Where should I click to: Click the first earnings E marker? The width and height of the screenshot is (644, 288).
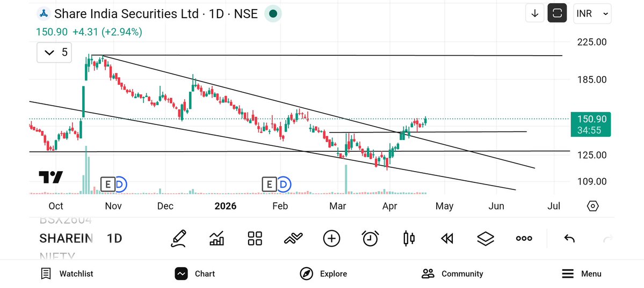pos(107,184)
